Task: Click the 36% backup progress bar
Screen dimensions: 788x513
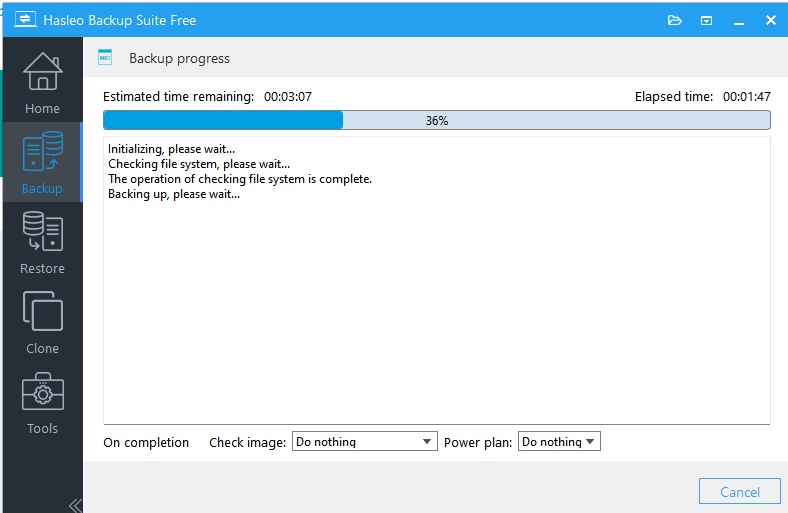Action: (x=437, y=121)
